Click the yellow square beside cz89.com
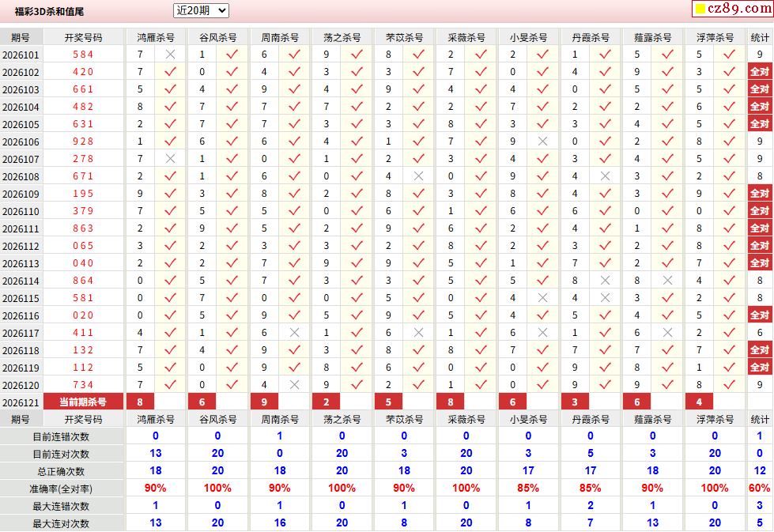This screenshot has height=532, width=774. tap(700, 9)
